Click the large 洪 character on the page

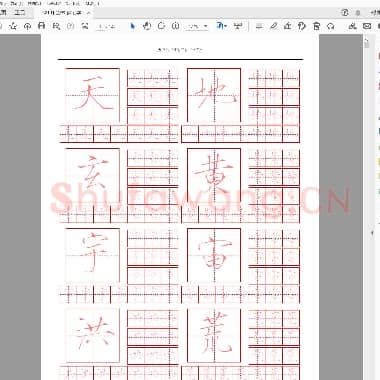point(94,333)
